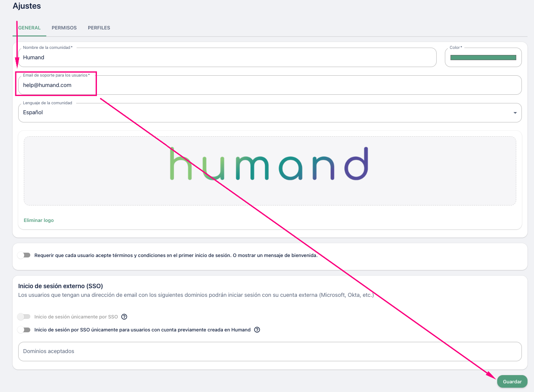The image size is (534, 392).
Task: Open the Lenguaje de la comunidad dropdown
Action: tap(270, 112)
